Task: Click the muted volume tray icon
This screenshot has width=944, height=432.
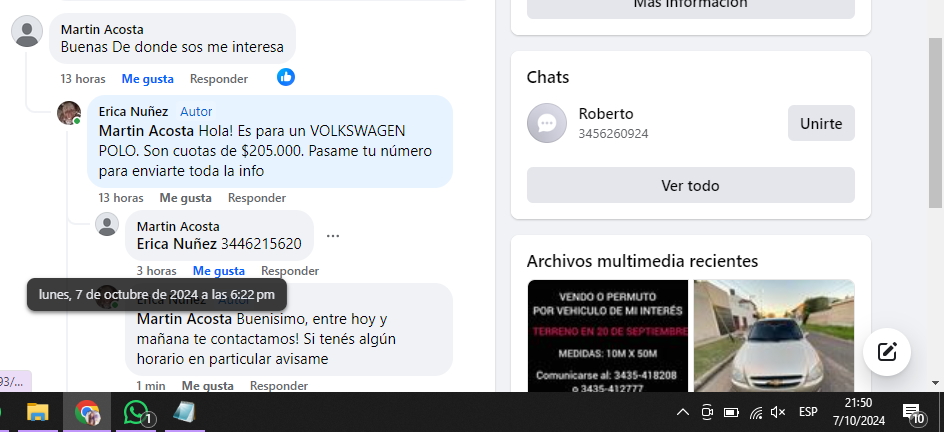Action: coord(778,412)
